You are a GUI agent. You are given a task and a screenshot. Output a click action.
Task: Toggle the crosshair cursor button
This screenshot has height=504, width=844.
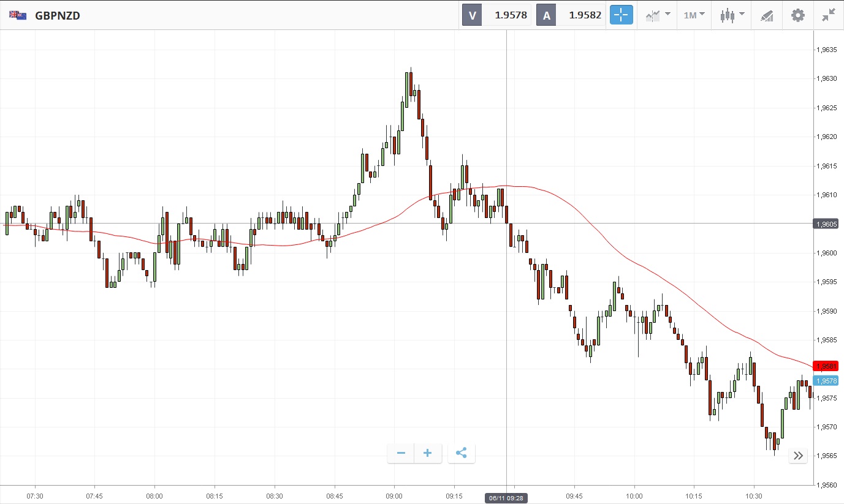pyautogui.click(x=621, y=15)
